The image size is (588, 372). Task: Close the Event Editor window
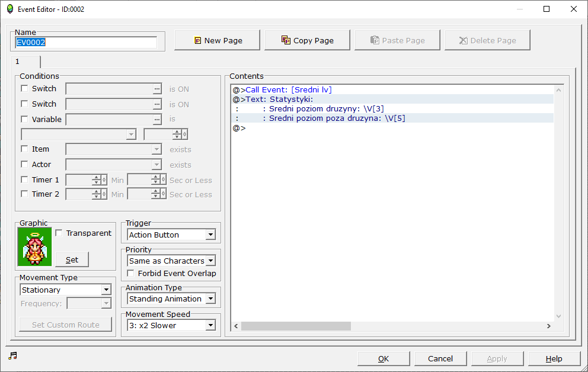(x=573, y=9)
